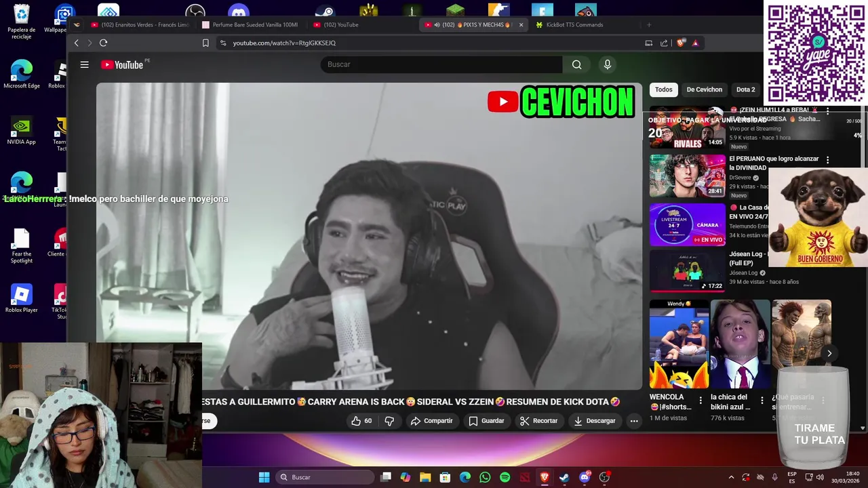Open title 'El PERUANO que logro alcanzar'

[774, 163]
